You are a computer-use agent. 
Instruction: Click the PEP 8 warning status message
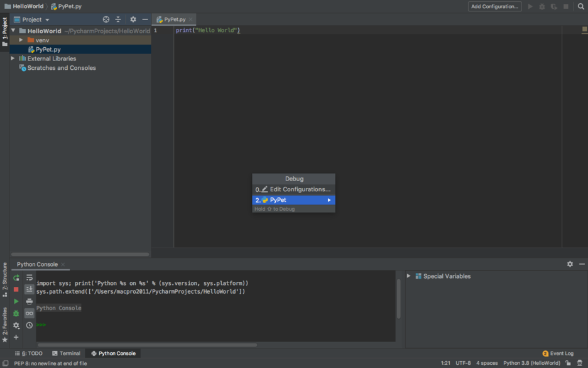pos(50,363)
